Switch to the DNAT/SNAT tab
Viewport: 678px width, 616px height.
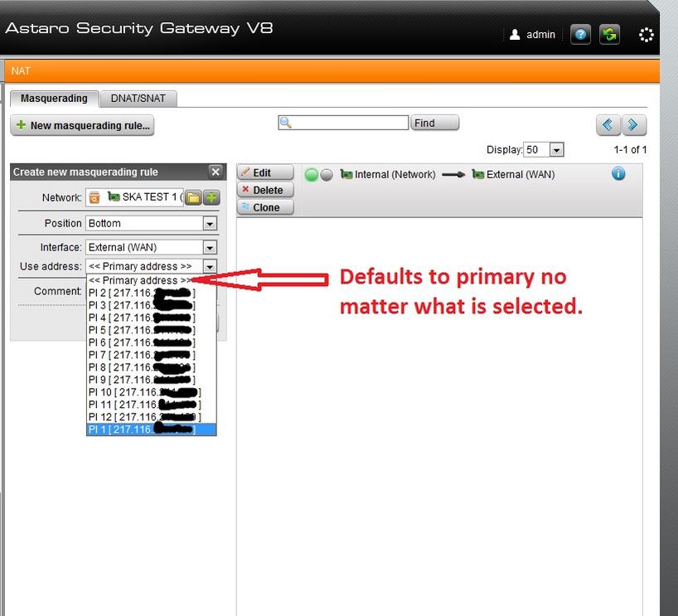click(138, 99)
